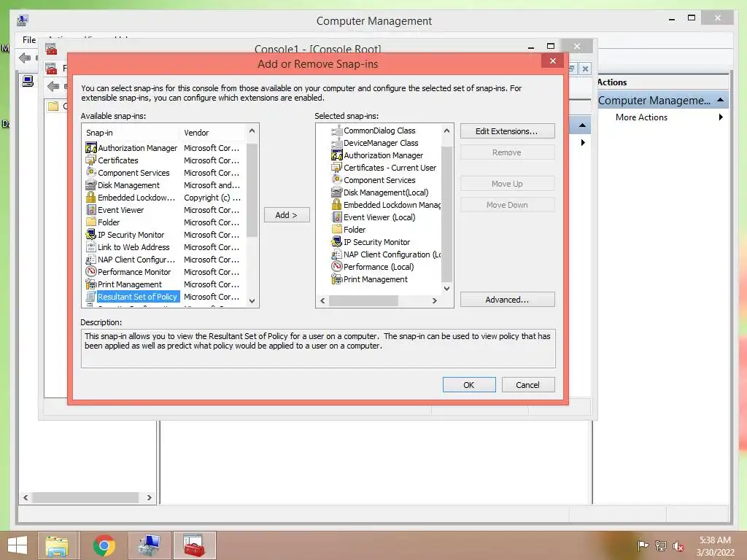Image resolution: width=747 pixels, height=560 pixels.
Task: Select NAP Client Configuration icon in Available list
Action: click(91, 260)
